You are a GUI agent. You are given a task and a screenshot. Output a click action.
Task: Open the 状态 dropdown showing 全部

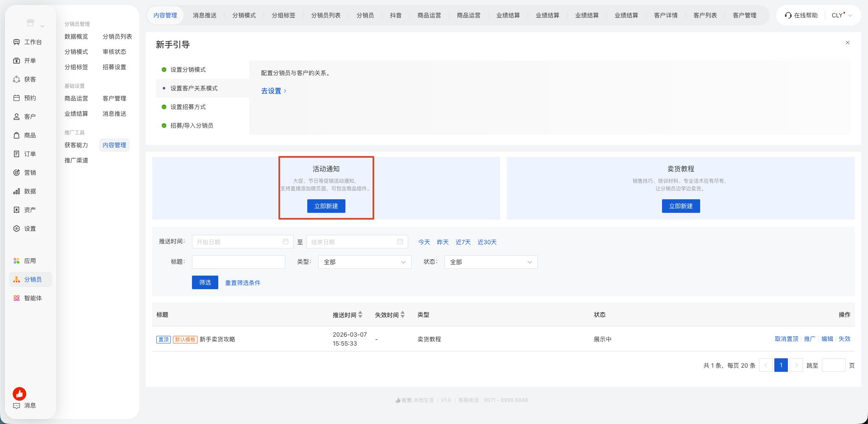coord(491,262)
